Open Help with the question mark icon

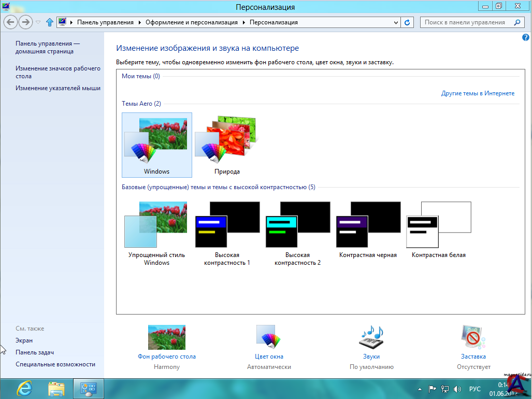[526, 37]
